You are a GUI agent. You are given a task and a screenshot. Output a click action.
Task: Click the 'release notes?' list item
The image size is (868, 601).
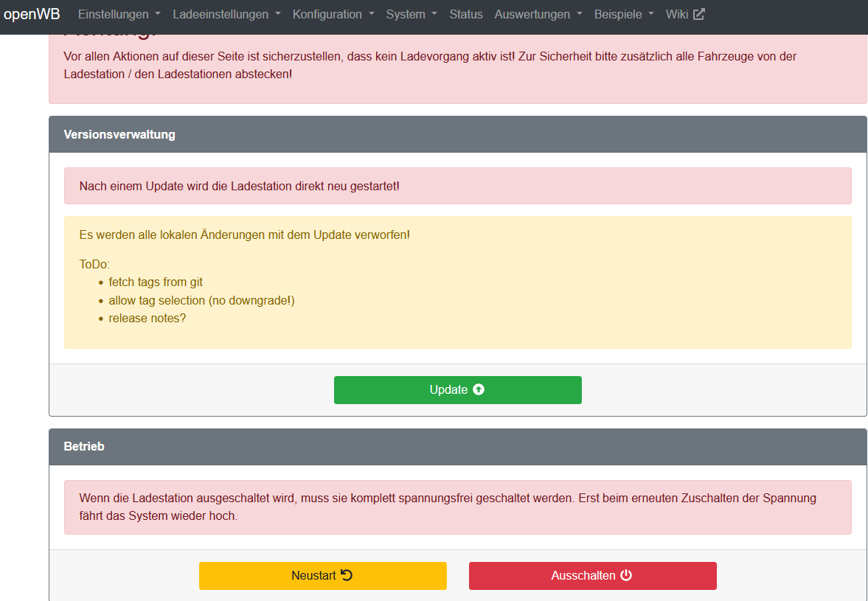click(147, 319)
